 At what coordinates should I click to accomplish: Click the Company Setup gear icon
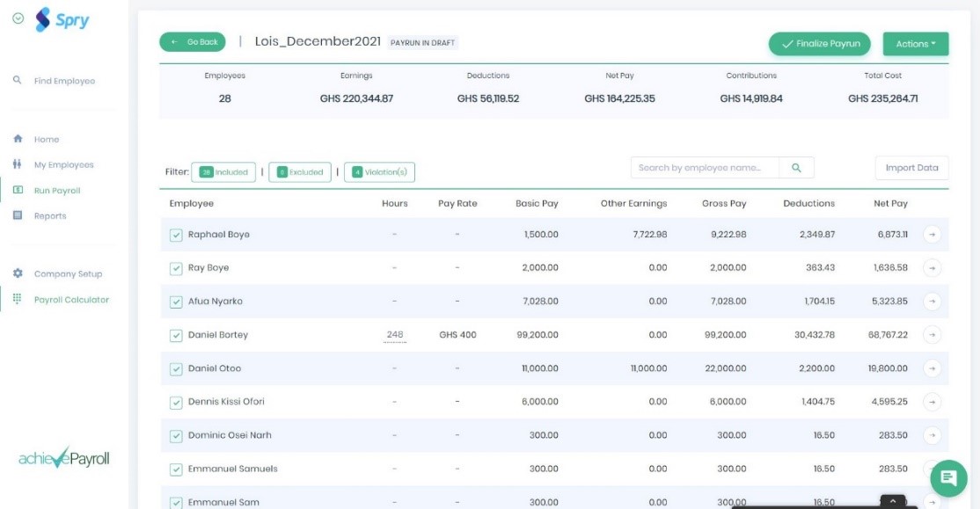click(18, 273)
